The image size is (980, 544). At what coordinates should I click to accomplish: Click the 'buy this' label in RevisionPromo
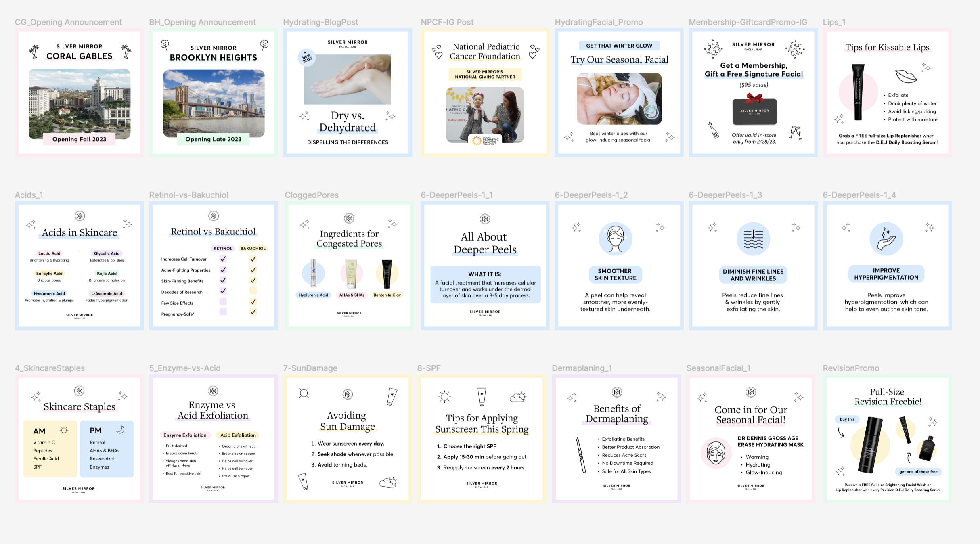point(847,419)
